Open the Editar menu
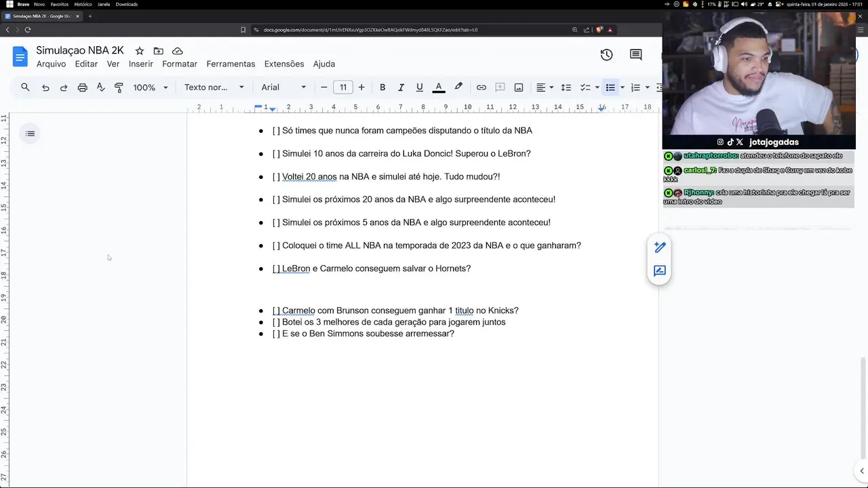 point(86,64)
